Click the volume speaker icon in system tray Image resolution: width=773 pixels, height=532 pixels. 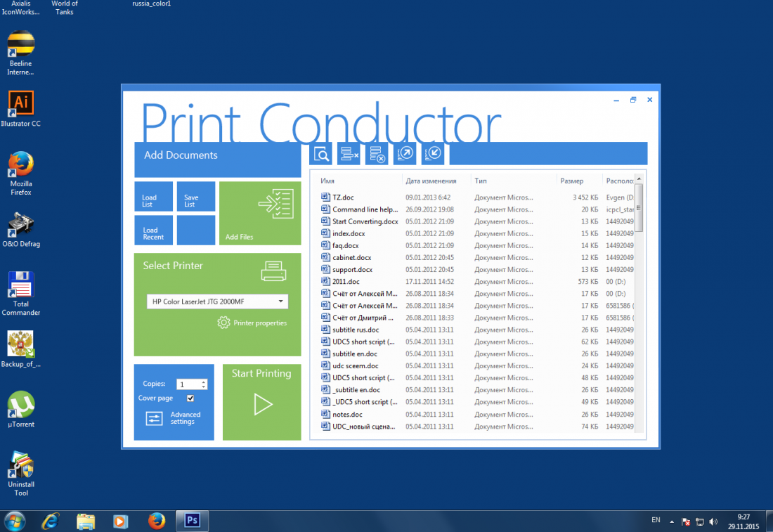[x=713, y=521]
